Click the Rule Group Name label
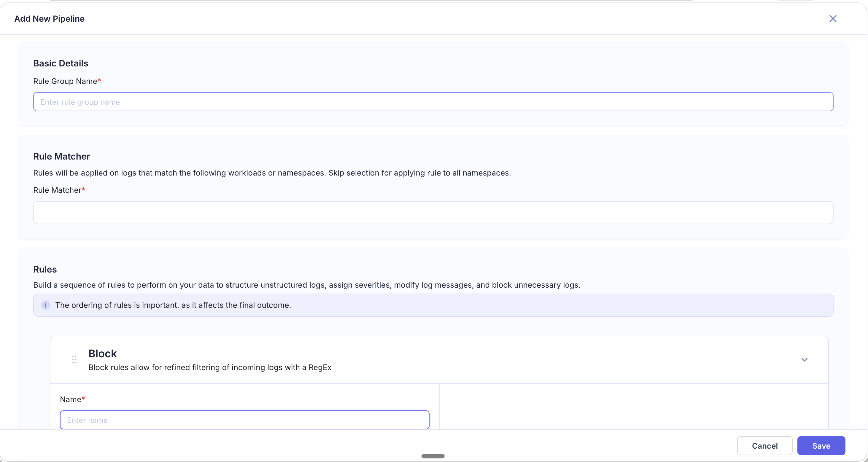 click(65, 81)
